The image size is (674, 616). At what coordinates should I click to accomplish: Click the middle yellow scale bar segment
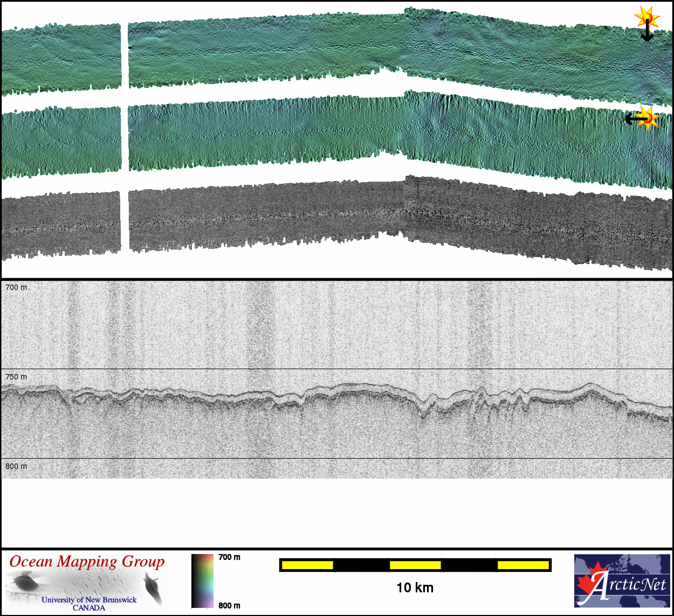[415, 565]
